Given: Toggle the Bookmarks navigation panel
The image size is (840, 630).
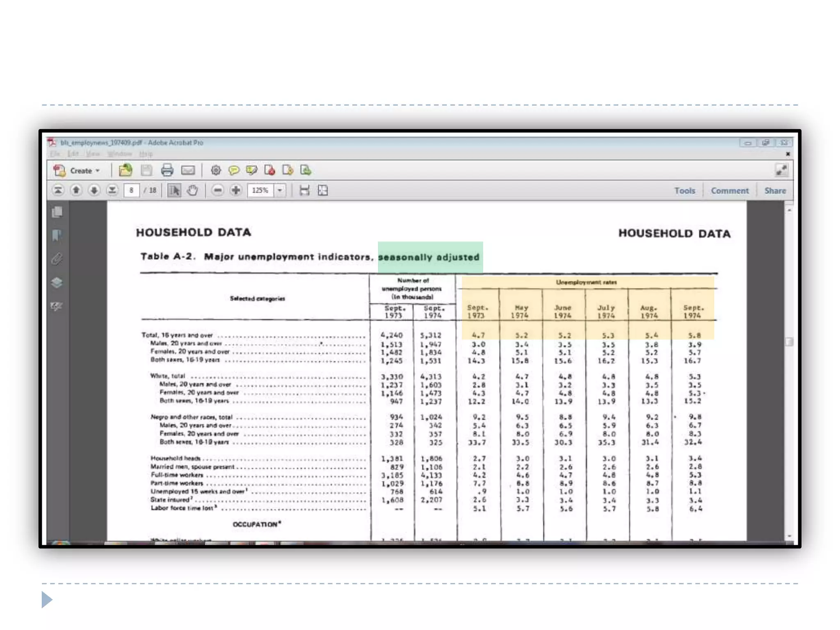Looking at the screenshot, I should pos(57,235).
